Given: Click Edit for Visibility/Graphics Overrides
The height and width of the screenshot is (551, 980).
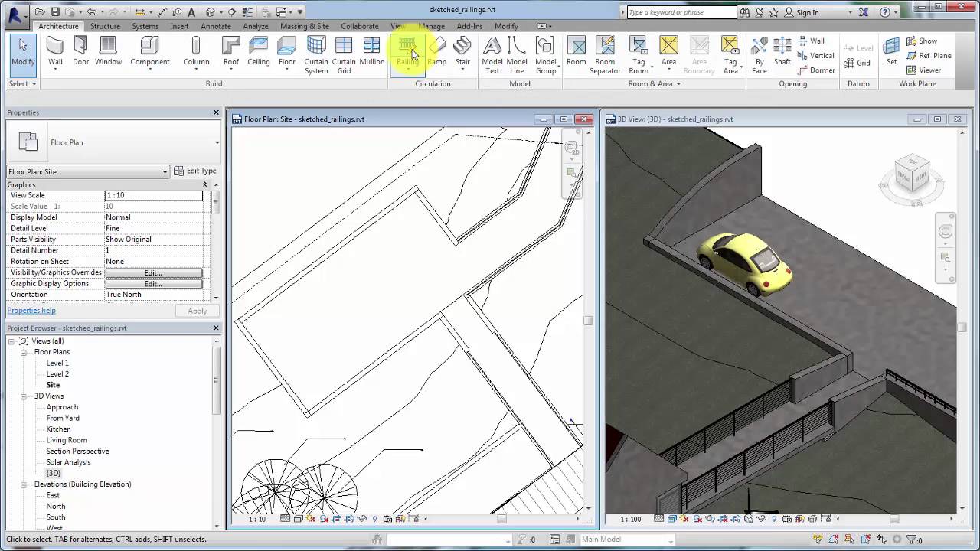Looking at the screenshot, I should pyautogui.click(x=153, y=272).
